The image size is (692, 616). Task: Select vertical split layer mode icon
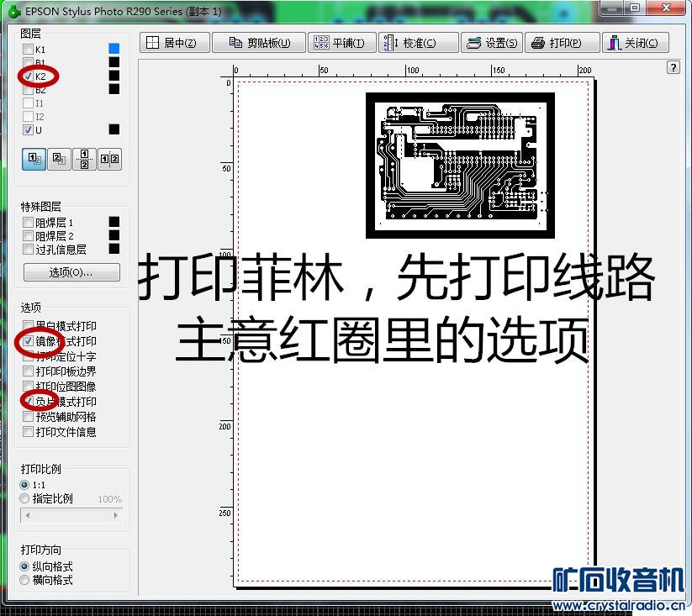coord(84,159)
